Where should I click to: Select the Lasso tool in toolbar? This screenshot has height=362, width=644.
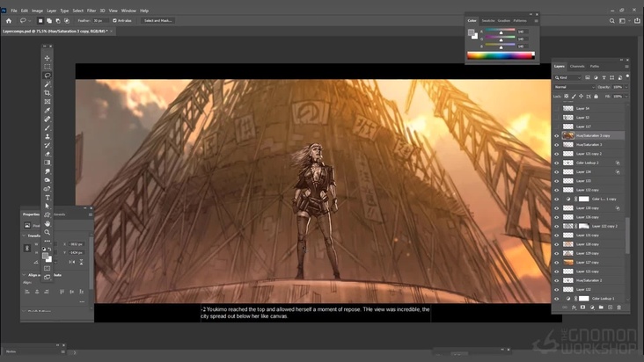(x=48, y=76)
